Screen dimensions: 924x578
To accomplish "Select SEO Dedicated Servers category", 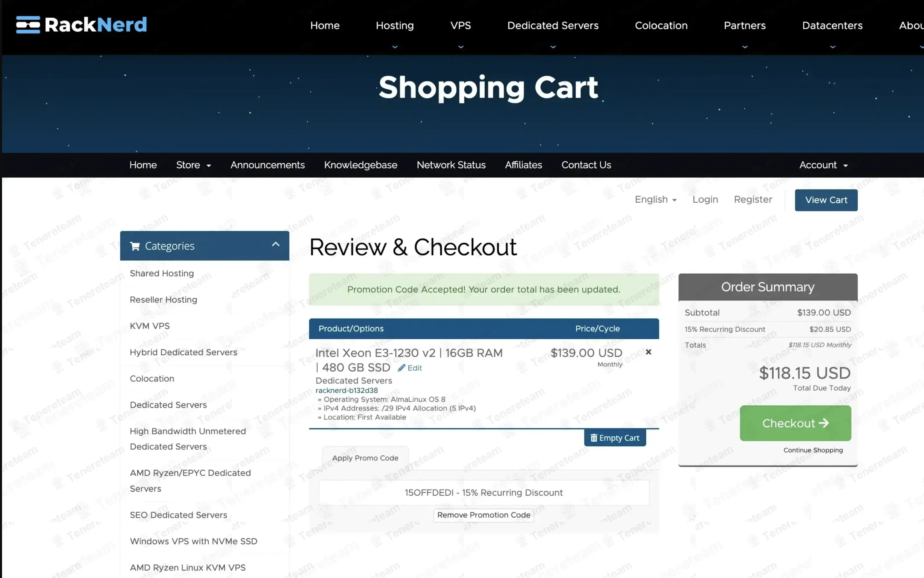I will (179, 515).
